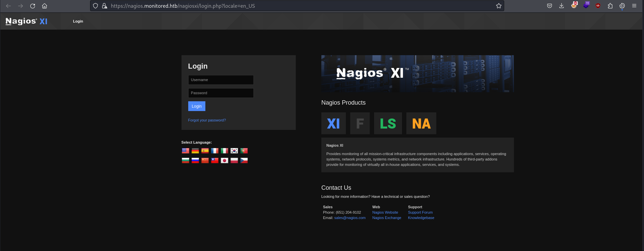This screenshot has height=251, width=644.
Task: Open the Log Server LS product tile
Action: click(x=388, y=123)
